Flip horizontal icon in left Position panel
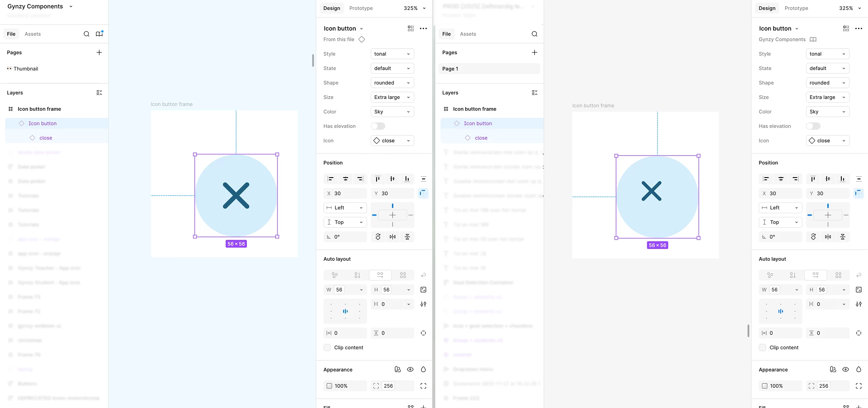The width and height of the screenshot is (868, 408). (x=392, y=237)
